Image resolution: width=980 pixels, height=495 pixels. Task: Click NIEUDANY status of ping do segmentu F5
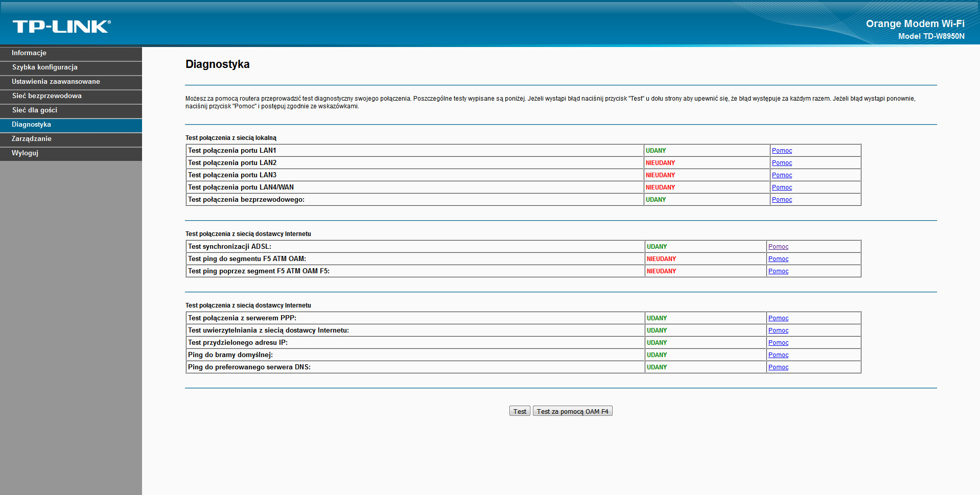pos(661,259)
